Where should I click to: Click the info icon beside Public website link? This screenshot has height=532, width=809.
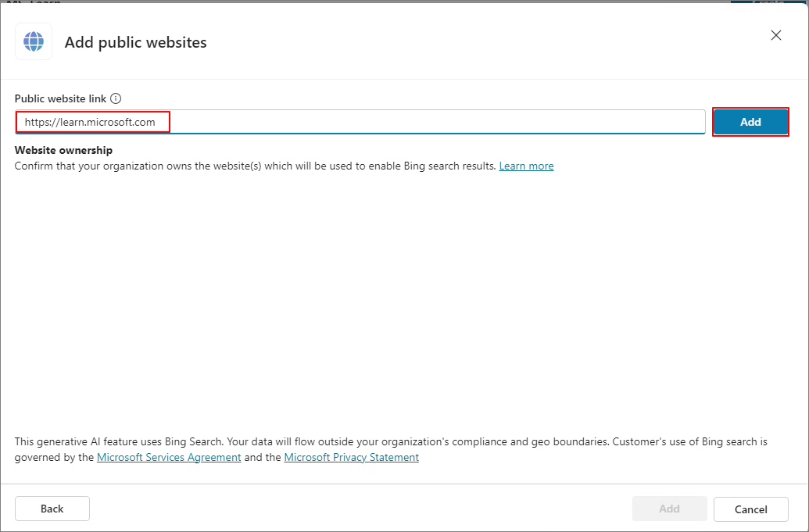(x=116, y=98)
